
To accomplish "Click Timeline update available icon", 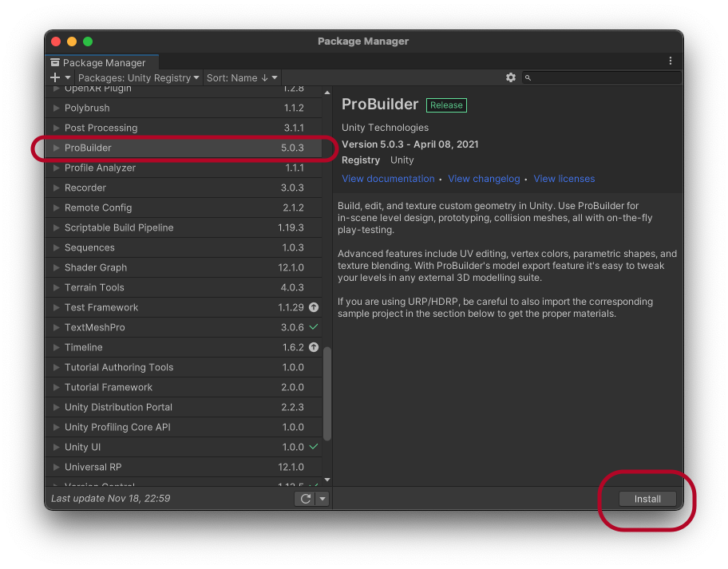I will (x=314, y=347).
